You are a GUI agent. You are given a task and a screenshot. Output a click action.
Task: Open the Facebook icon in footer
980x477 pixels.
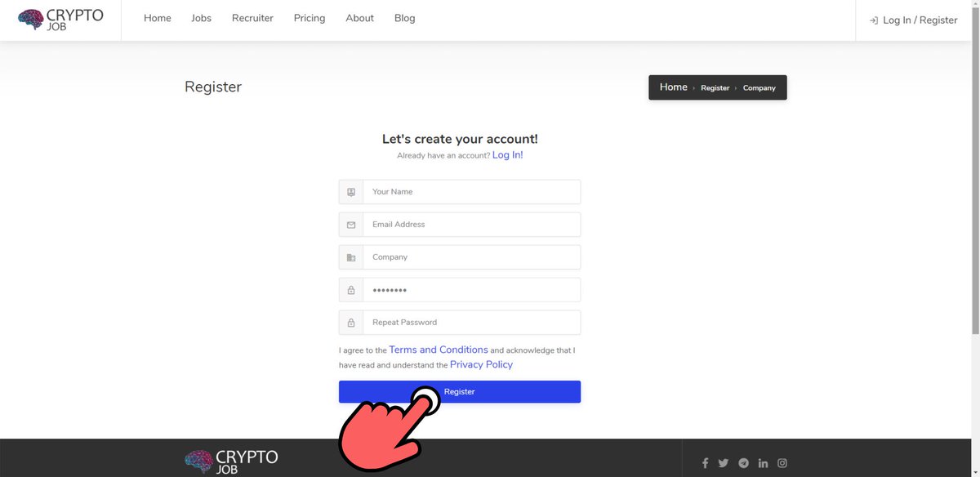point(705,463)
